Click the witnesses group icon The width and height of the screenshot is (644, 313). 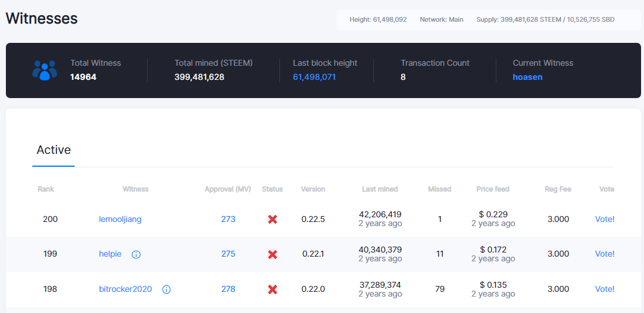[x=44, y=70]
